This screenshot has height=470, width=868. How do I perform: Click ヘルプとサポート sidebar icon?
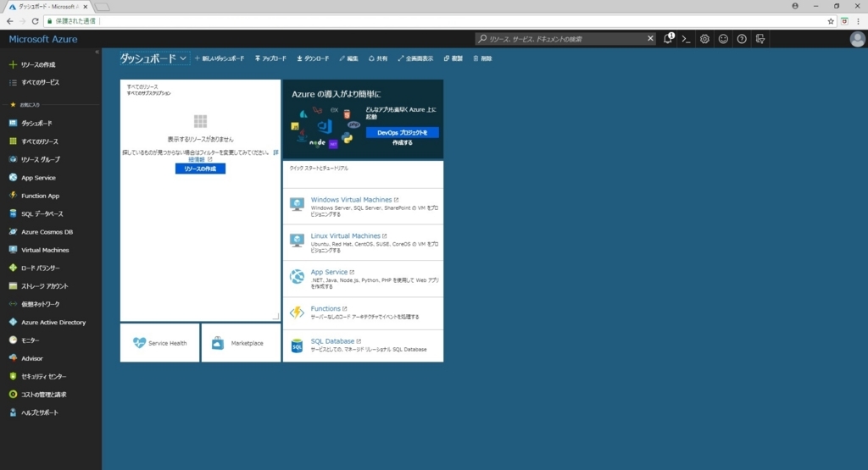point(13,412)
